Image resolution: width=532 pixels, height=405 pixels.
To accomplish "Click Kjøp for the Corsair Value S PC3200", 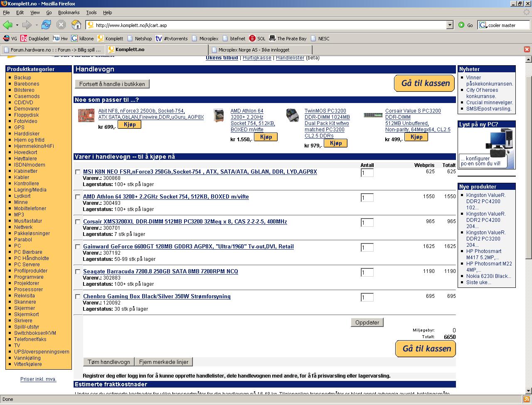I will click(x=416, y=137).
